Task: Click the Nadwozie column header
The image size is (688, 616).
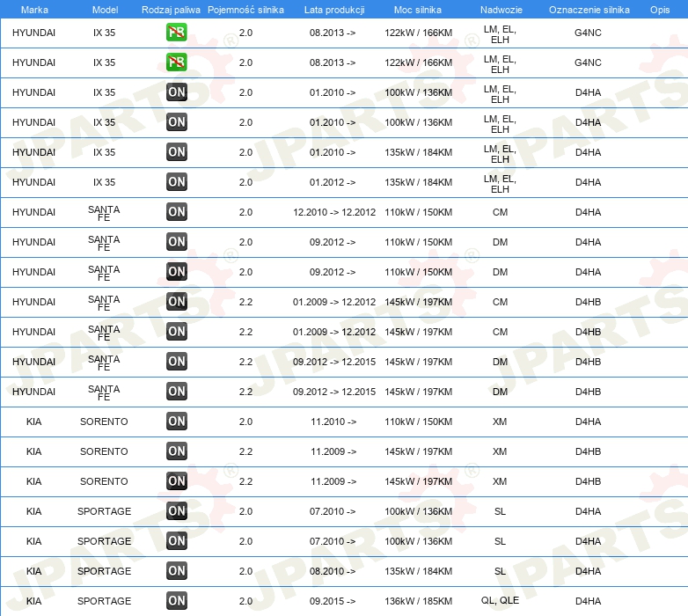Action: (x=500, y=9)
